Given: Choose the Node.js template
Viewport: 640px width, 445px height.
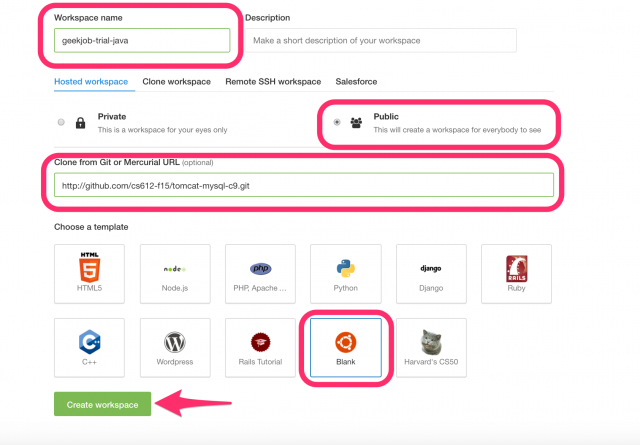Looking at the screenshot, I should (175, 274).
